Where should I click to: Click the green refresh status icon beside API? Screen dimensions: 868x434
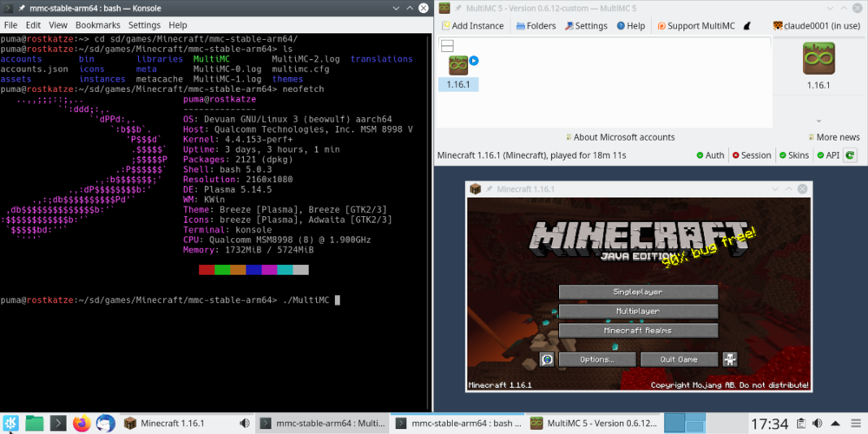click(851, 155)
